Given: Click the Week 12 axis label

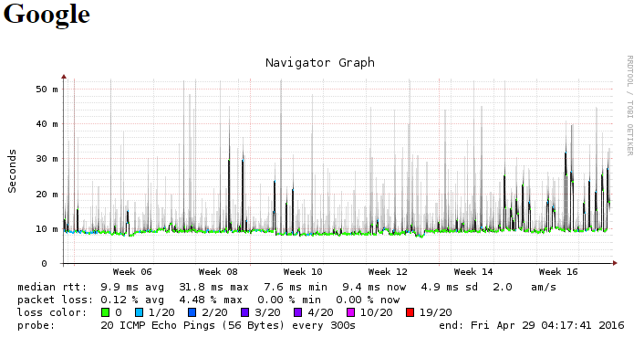Looking at the screenshot, I should click(388, 271).
